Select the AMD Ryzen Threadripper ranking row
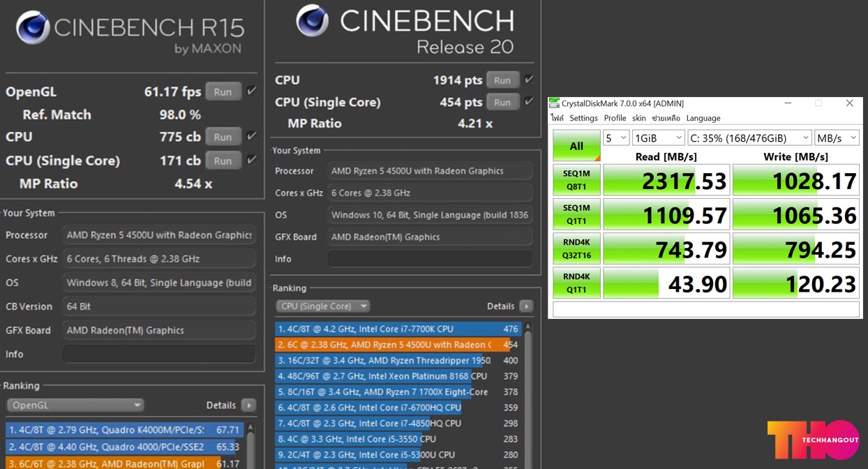This screenshot has width=868, height=469. tap(398, 360)
